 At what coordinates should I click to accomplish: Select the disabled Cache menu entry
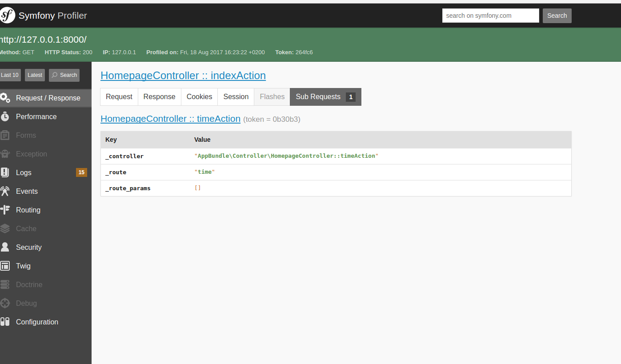tap(46, 228)
